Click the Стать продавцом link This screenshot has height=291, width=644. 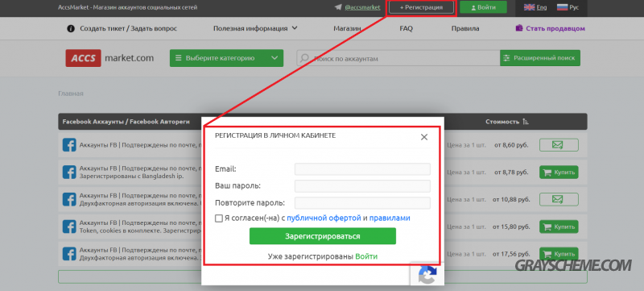click(555, 28)
